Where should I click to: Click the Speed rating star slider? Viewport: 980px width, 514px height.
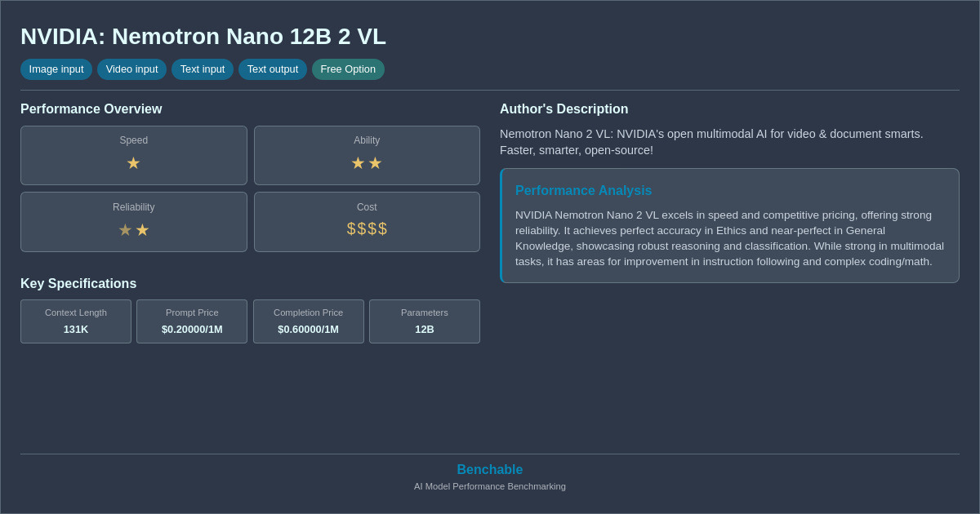click(133, 162)
